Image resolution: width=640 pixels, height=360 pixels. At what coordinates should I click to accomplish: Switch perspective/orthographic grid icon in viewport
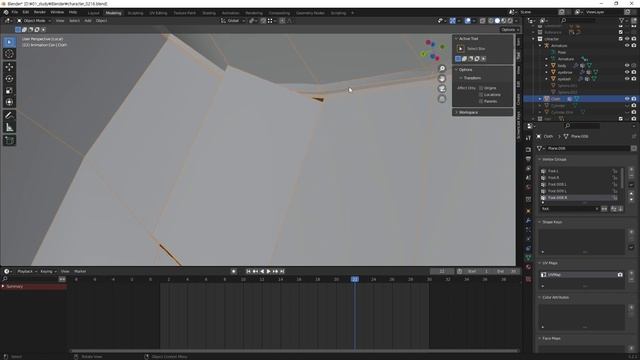point(442,99)
